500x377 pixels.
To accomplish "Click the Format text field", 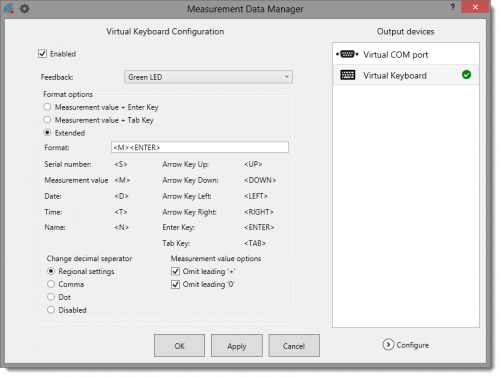I will pos(200,147).
